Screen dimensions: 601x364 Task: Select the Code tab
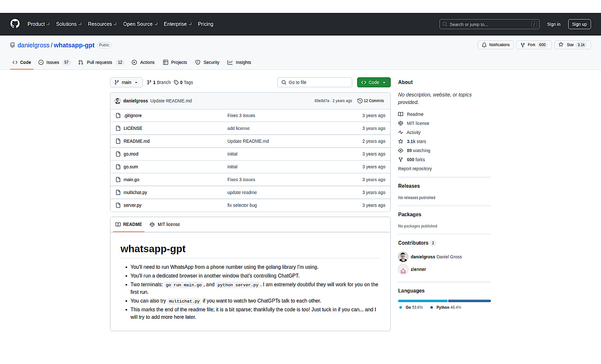tap(22, 62)
